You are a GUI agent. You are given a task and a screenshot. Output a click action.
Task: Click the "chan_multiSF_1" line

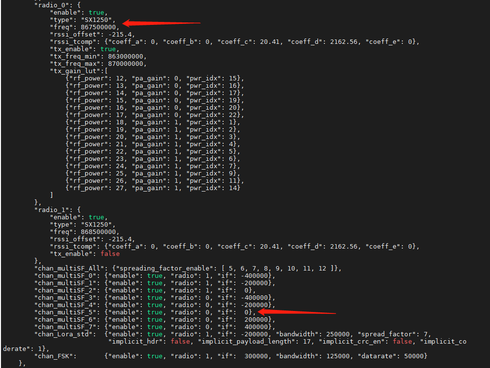click(x=155, y=283)
